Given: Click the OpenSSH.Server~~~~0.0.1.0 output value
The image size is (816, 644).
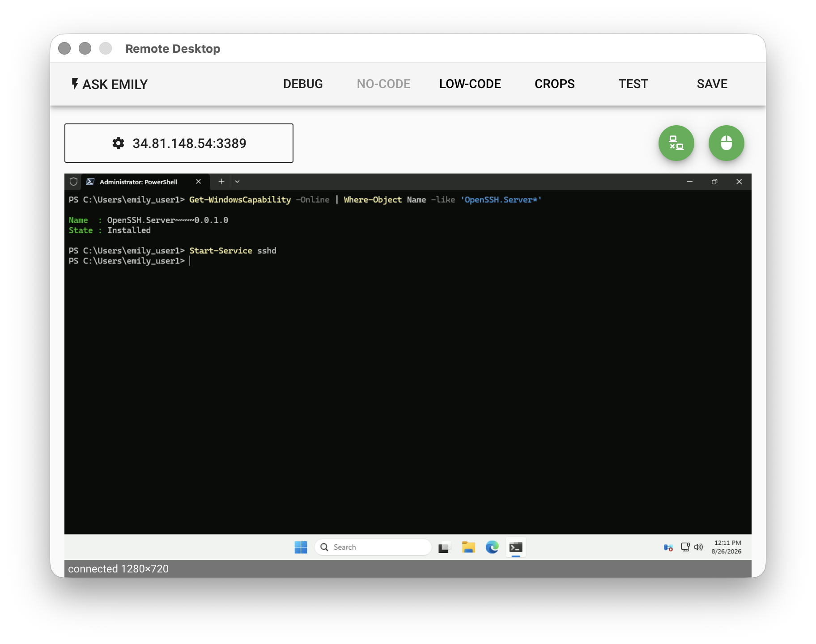Looking at the screenshot, I should [168, 220].
